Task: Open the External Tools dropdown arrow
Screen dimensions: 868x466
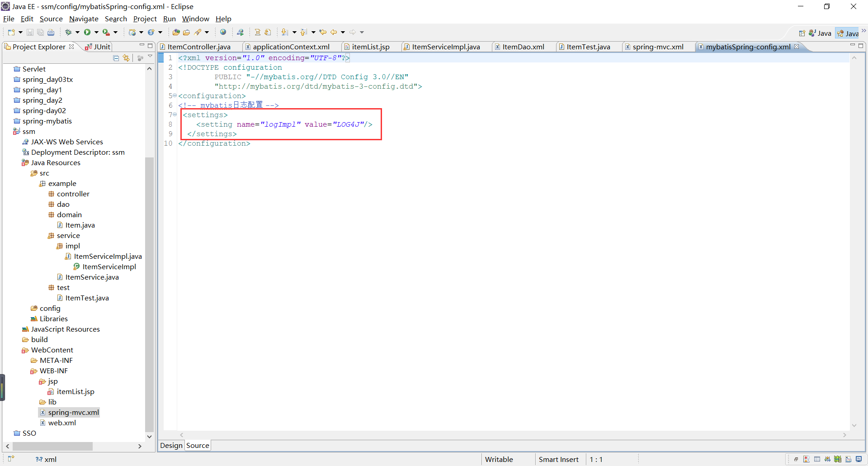Action: pos(115,32)
